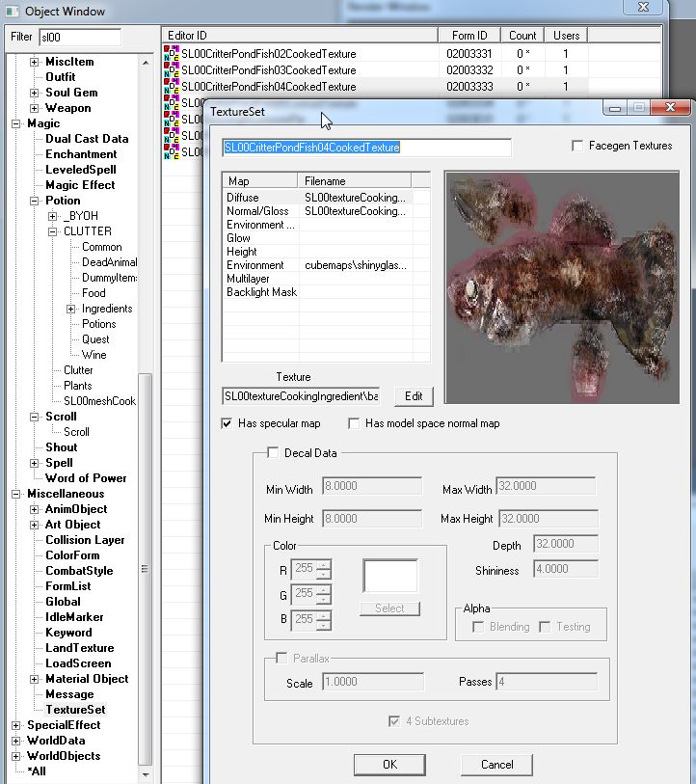Toggle the 4 Subtextures checkbox
This screenshot has width=696, height=784.
click(394, 721)
